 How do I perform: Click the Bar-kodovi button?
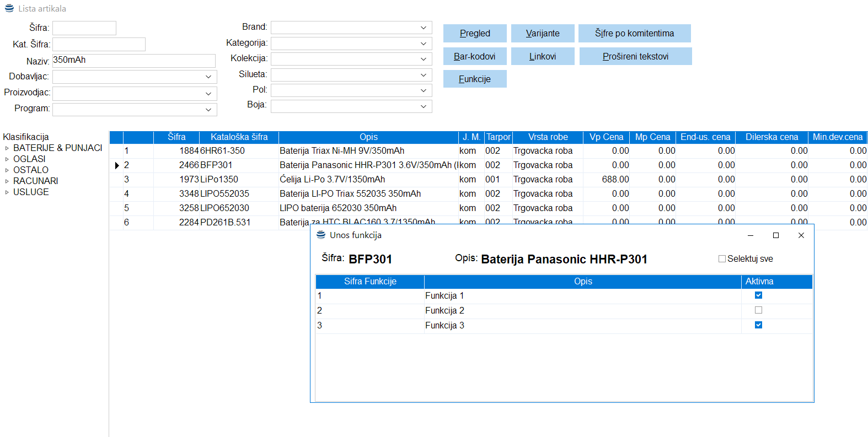coord(474,56)
